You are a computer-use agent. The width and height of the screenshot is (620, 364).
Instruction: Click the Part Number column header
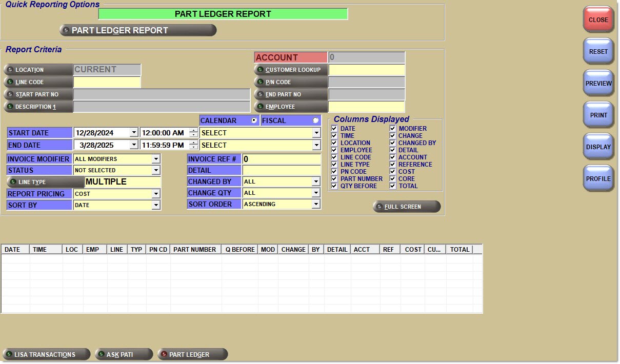(x=195, y=250)
